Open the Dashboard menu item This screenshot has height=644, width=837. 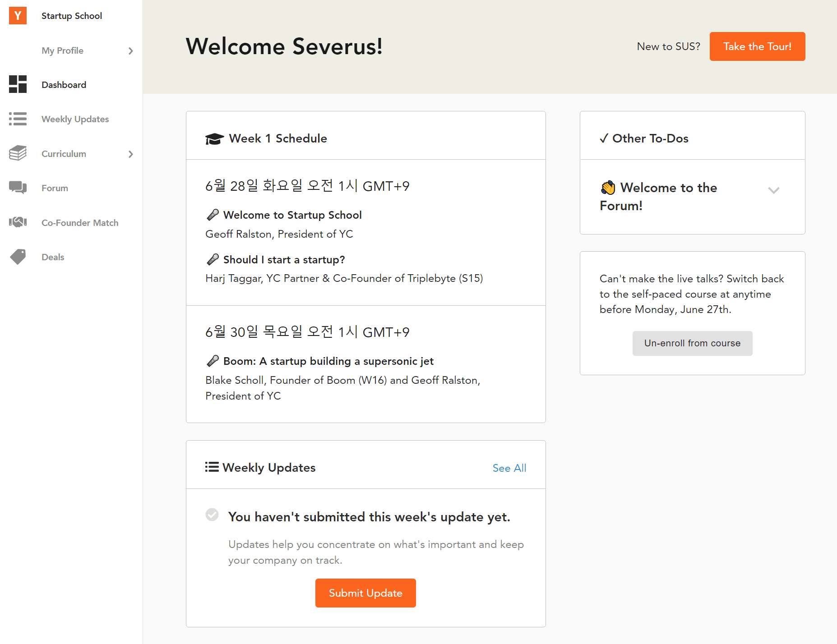coord(64,85)
